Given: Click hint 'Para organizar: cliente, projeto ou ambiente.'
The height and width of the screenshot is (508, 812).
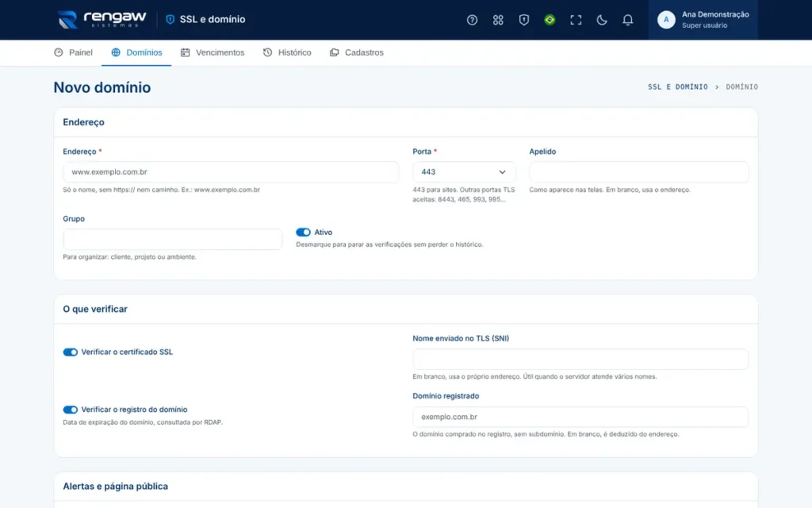Looking at the screenshot, I should pos(129,257).
